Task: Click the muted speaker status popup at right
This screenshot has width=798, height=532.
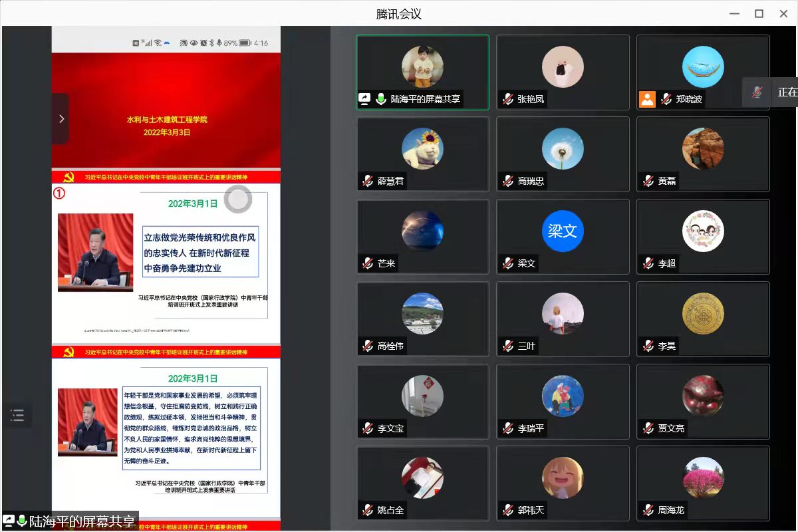Action: point(770,92)
